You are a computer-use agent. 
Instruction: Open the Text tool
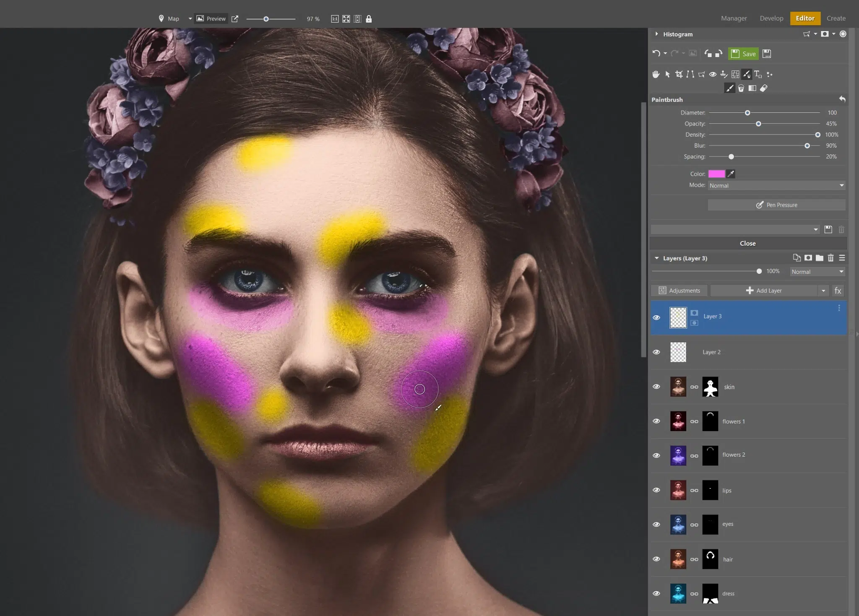tap(758, 74)
